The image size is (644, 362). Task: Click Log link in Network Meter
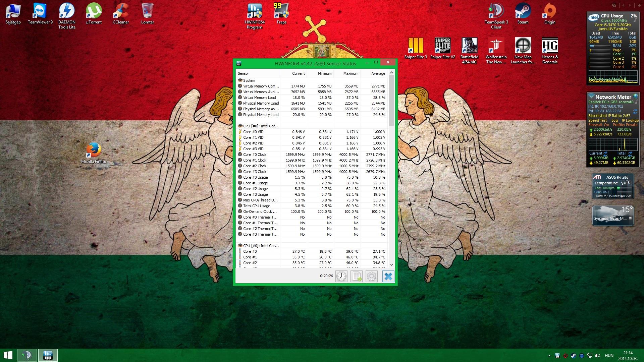pyautogui.click(x=614, y=120)
